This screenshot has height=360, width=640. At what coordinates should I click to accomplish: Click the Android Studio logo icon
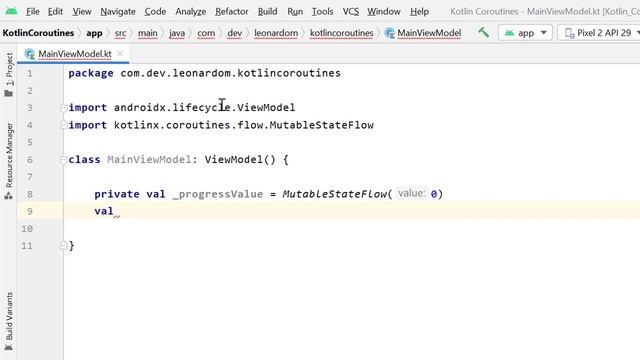coord(11,11)
